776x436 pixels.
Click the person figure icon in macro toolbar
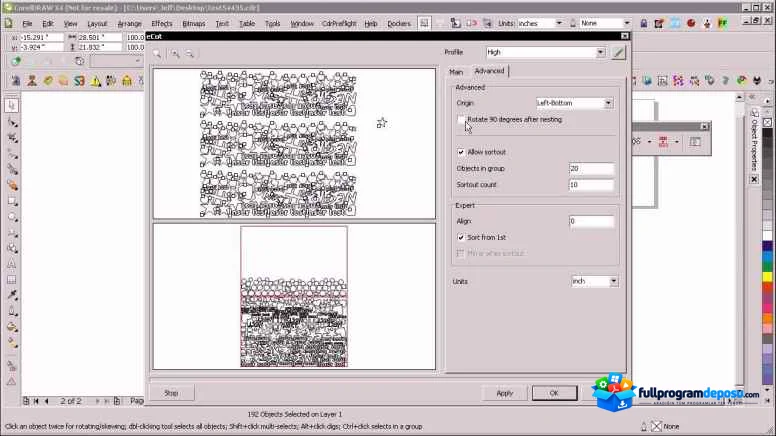coord(32,81)
